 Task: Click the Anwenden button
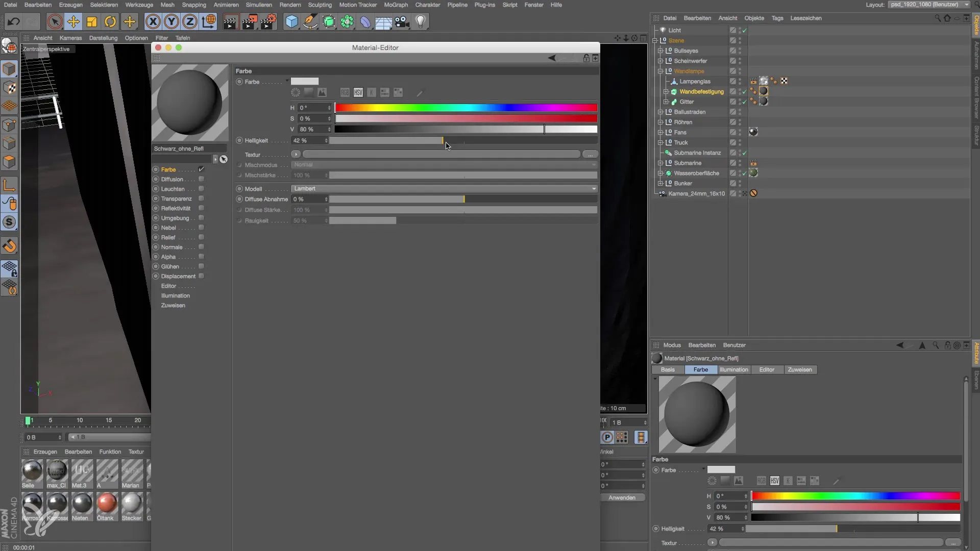tap(622, 498)
